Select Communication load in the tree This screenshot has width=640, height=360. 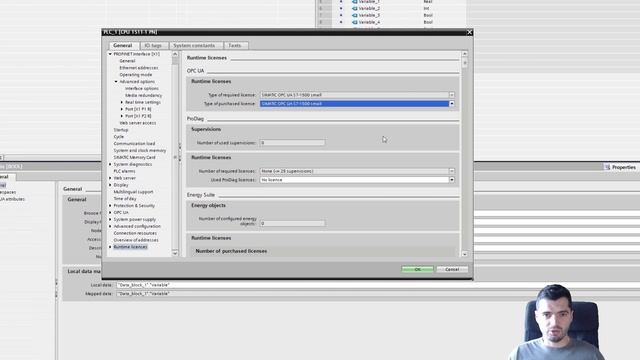point(134,144)
